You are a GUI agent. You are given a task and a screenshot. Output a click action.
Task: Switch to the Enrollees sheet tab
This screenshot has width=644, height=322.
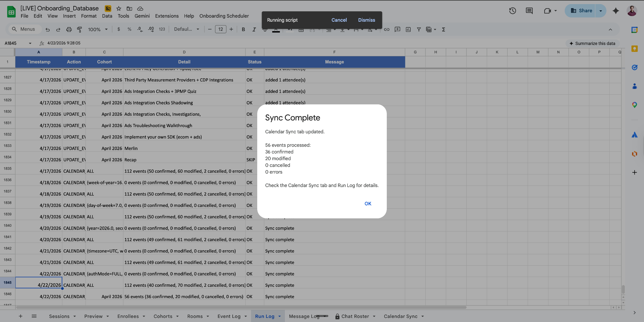click(x=128, y=316)
